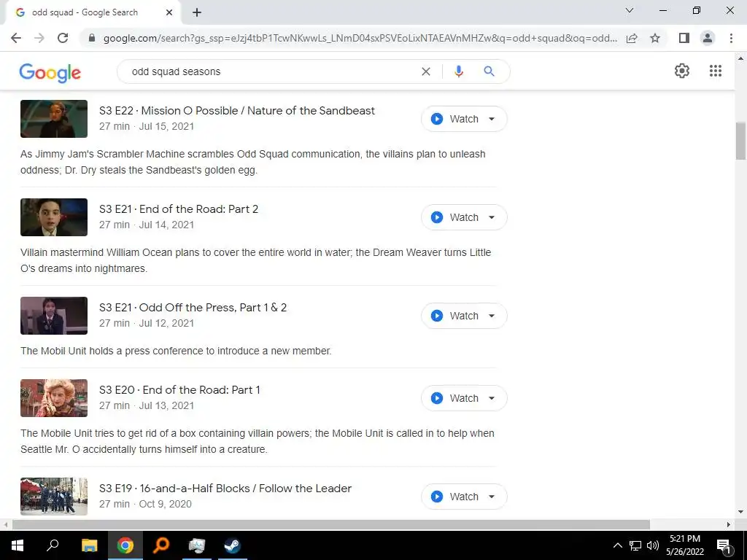Open File Explorer from taskbar
The height and width of the screenshot is (560, 747).
click(x=89, y=545)
